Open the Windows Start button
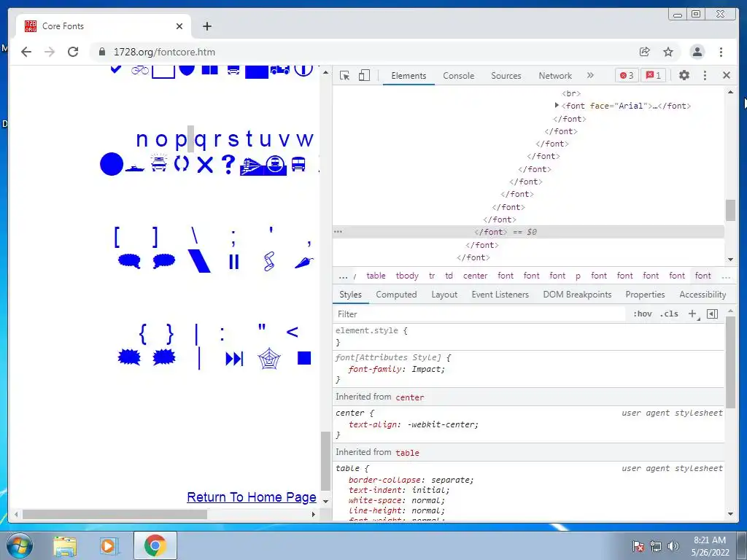The width and height of the screenshot is (747, 560). 20,545
